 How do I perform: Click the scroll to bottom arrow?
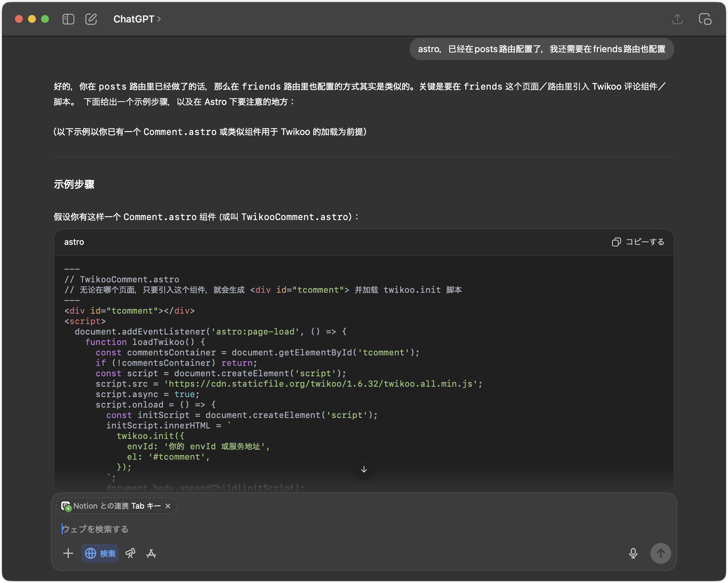[364, 469]
